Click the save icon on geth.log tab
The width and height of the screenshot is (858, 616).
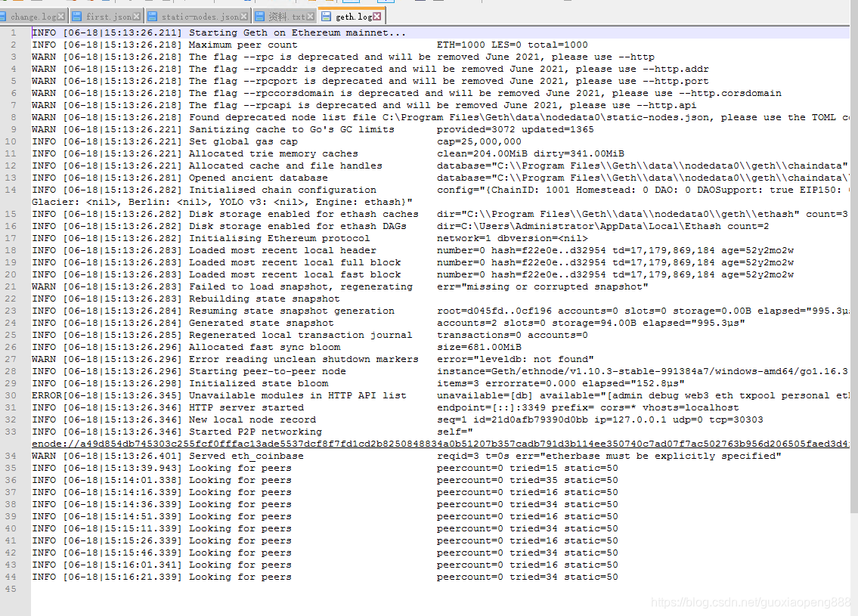(326, 17)
